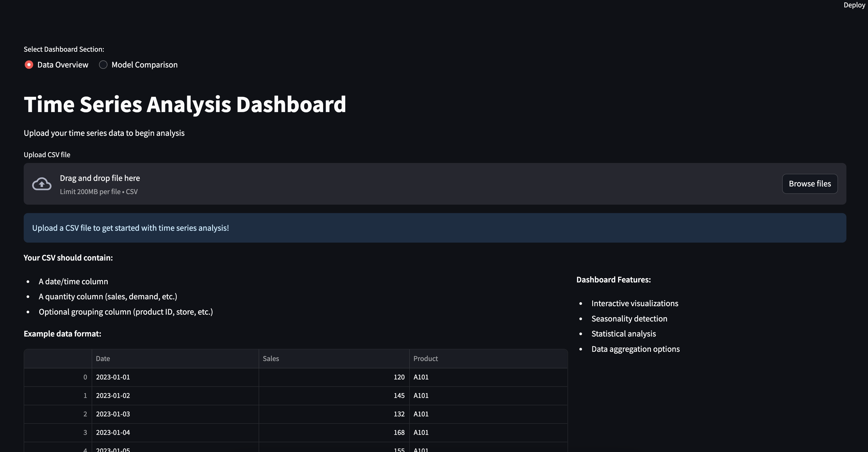Viewport: 868px width, 452px height.
Task: Click the 2023-01-01 date cell
Action: pos(113,377)
